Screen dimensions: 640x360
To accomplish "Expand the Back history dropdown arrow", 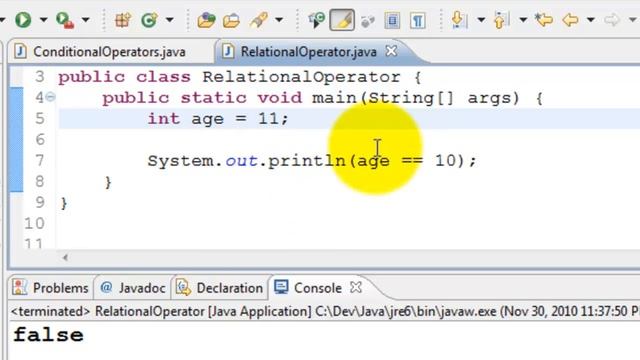I will coord(590,20).
